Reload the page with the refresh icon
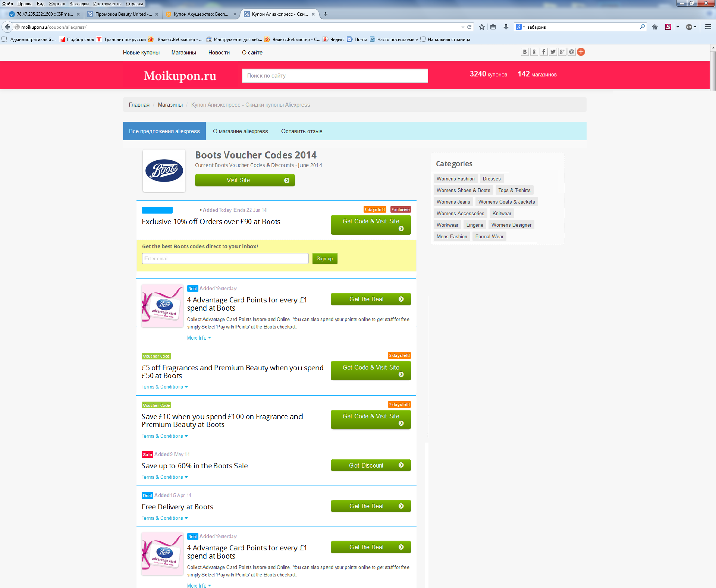Viewport: 716px width, 588px height. (x=470, y=27)
